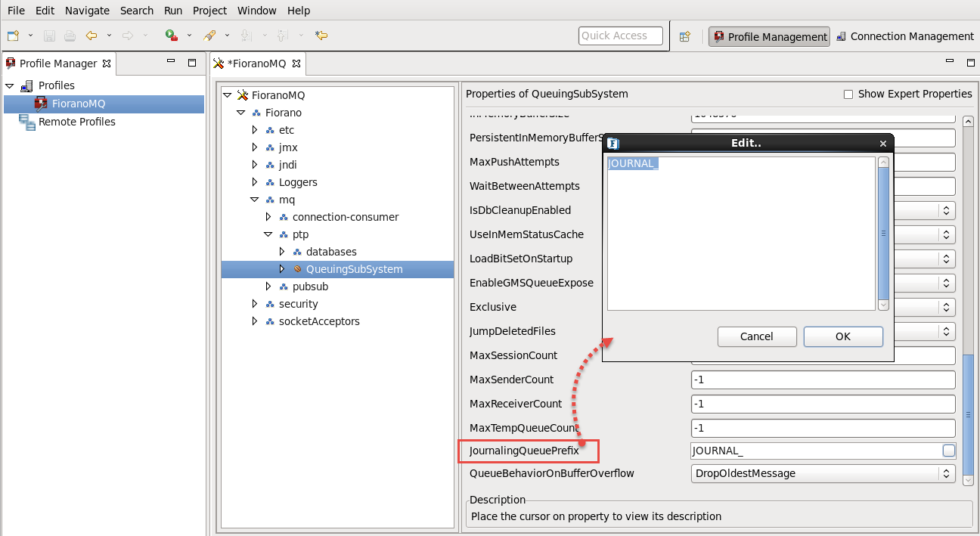Expand the socketAcceptors tree node
This screenshot has height=536, width=980.
click(255, 321)
